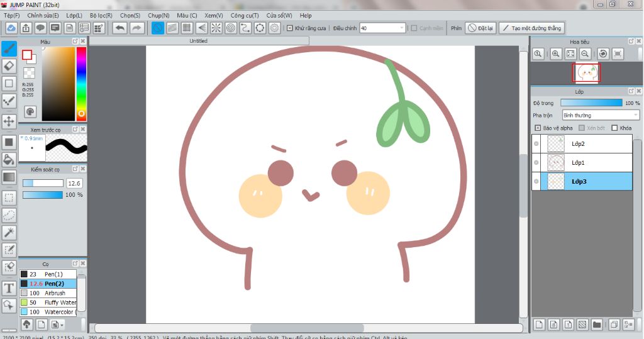
Task: Switch to the Untitled canvas tab
Action: click(199, 41)
